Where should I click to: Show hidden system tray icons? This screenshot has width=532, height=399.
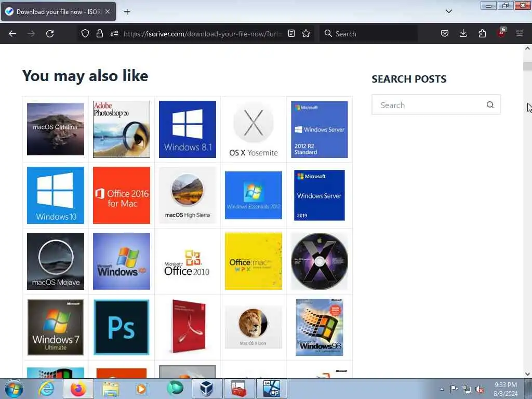click(442, 389)
